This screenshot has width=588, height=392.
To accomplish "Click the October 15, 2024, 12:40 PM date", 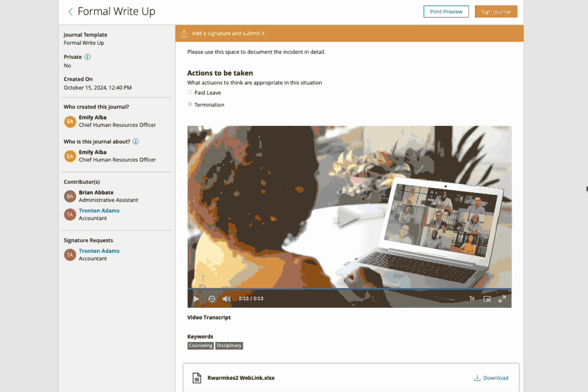I will [x=97, y=88].
